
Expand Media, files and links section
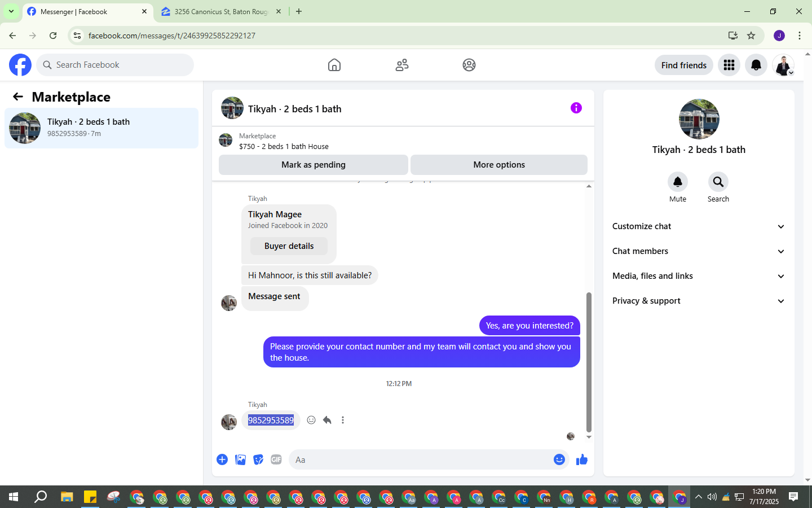(699, 276)
